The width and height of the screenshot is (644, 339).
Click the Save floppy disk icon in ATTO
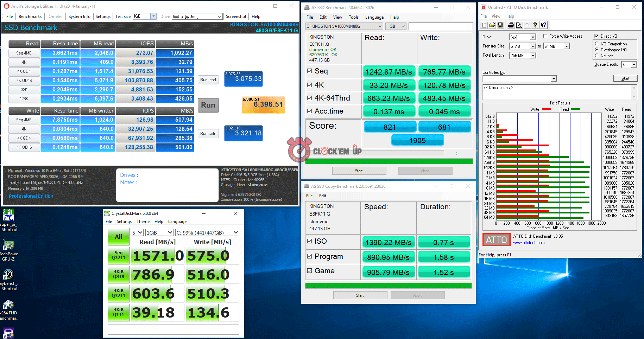point(500,25)
